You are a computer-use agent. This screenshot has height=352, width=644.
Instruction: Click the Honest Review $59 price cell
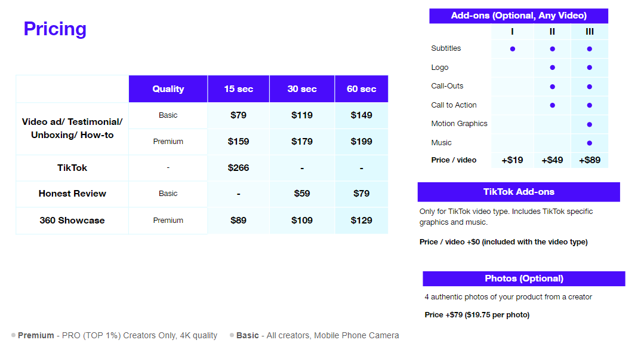tap(302, 193)
